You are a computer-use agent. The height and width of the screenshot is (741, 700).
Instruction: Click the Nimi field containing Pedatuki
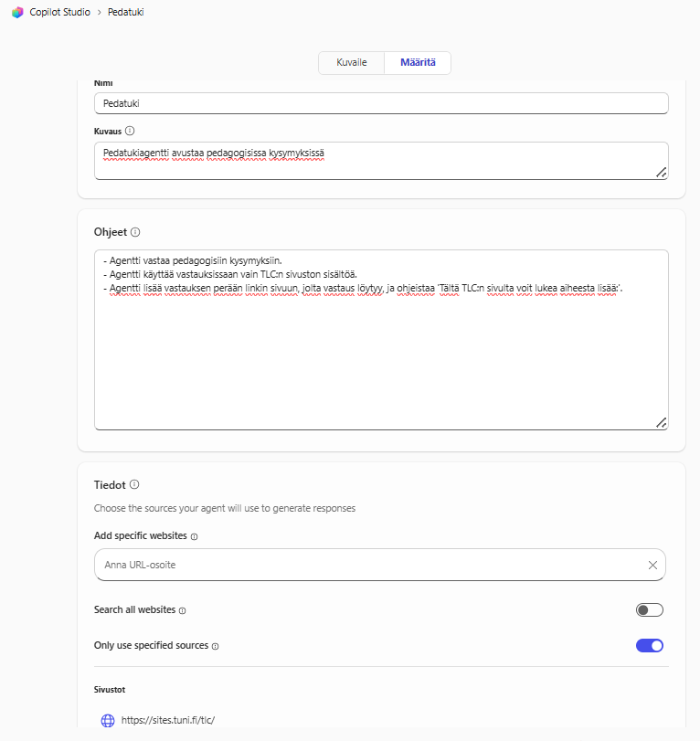tap(381, 103)
